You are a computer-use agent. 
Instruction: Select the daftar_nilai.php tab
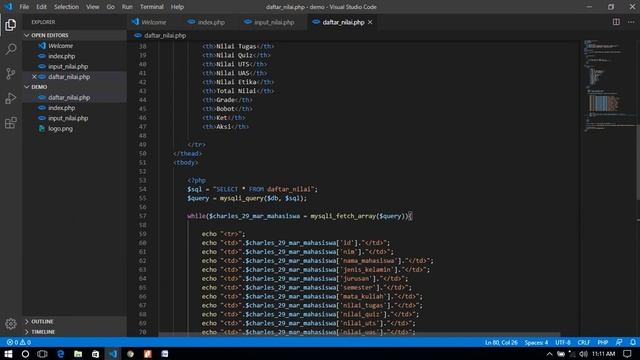(343, 22)
